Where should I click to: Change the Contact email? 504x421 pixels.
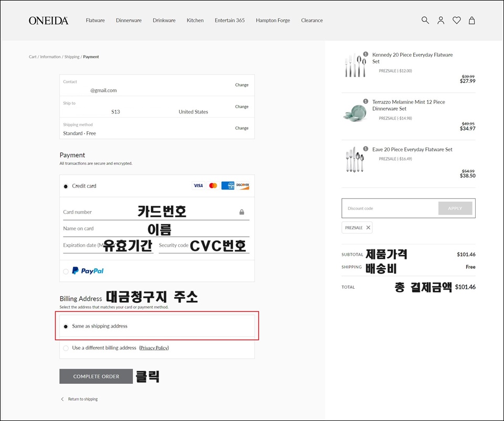[241, 85]
